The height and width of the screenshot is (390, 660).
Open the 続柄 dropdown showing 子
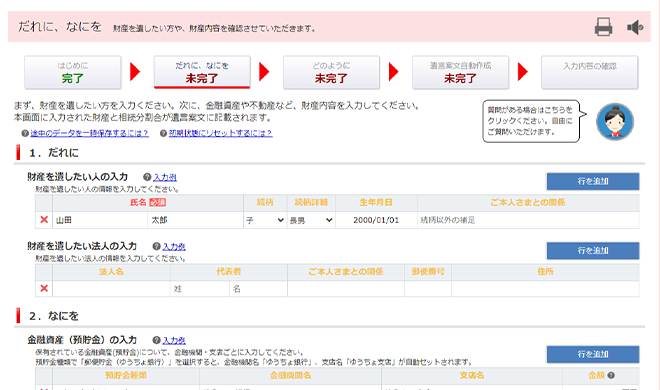[x=265, y=220]
